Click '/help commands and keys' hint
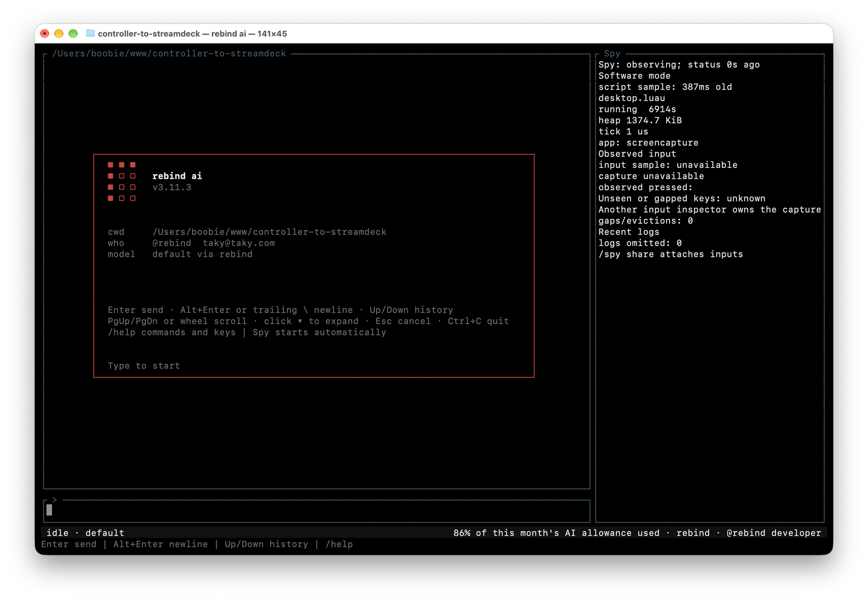This screenshot has width=868, height=601. tap(172, 332)
